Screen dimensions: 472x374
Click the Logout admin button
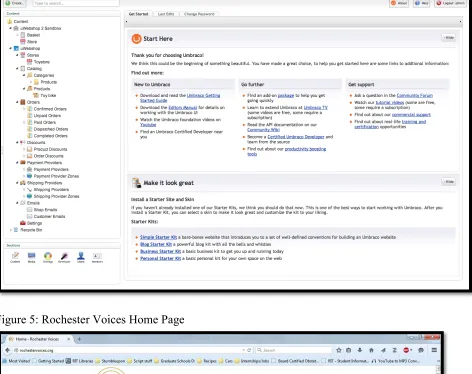click(x=451, y=3)
